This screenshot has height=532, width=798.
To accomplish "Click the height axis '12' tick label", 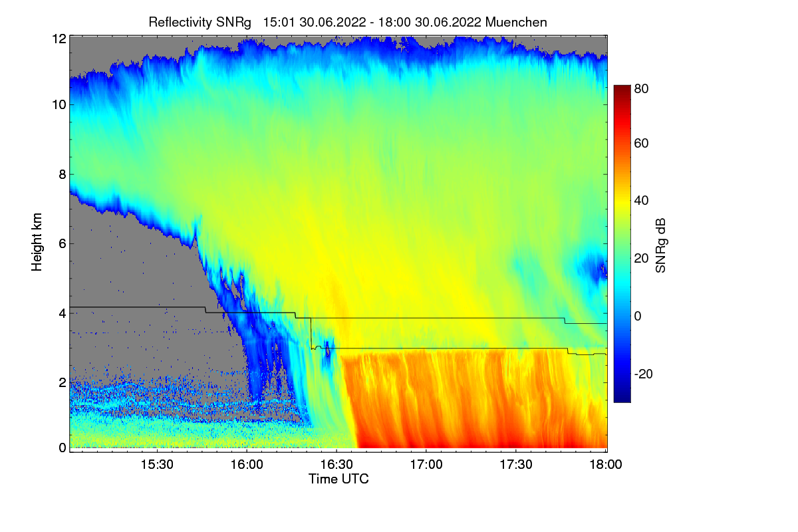I will (59, 39).
